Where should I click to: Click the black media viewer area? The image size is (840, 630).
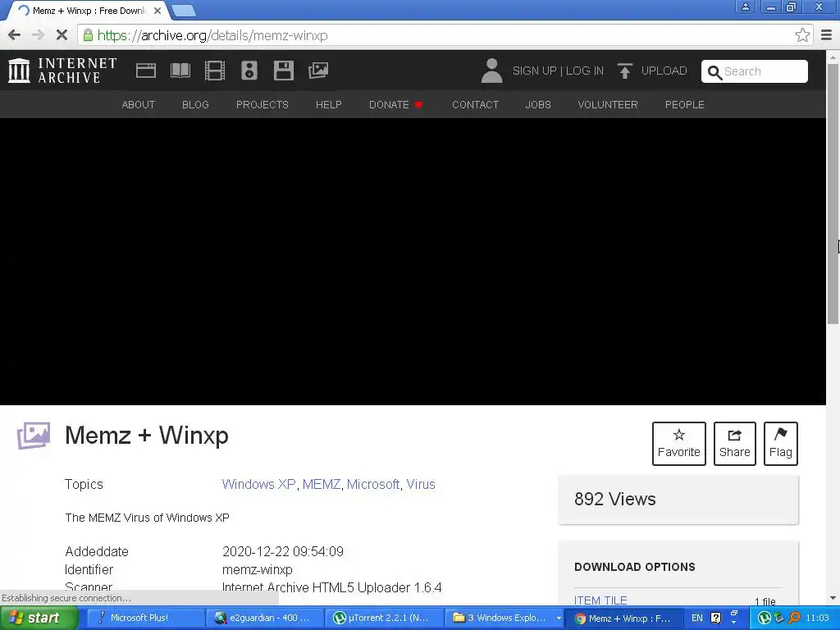tap(413, 262)
